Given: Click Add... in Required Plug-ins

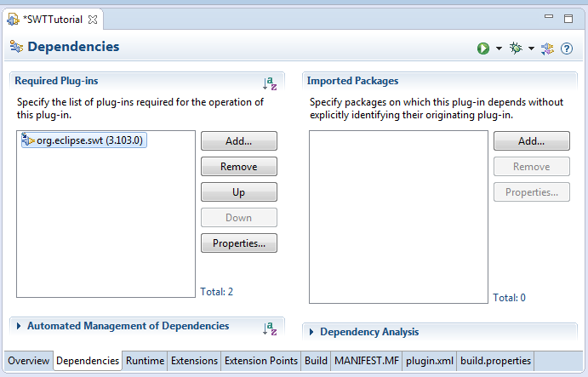Looking at the screenshot, I should click(239, 141).
